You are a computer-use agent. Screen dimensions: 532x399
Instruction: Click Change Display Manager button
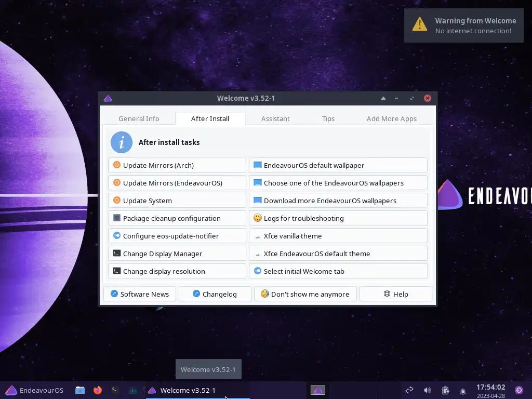point(177,253)
